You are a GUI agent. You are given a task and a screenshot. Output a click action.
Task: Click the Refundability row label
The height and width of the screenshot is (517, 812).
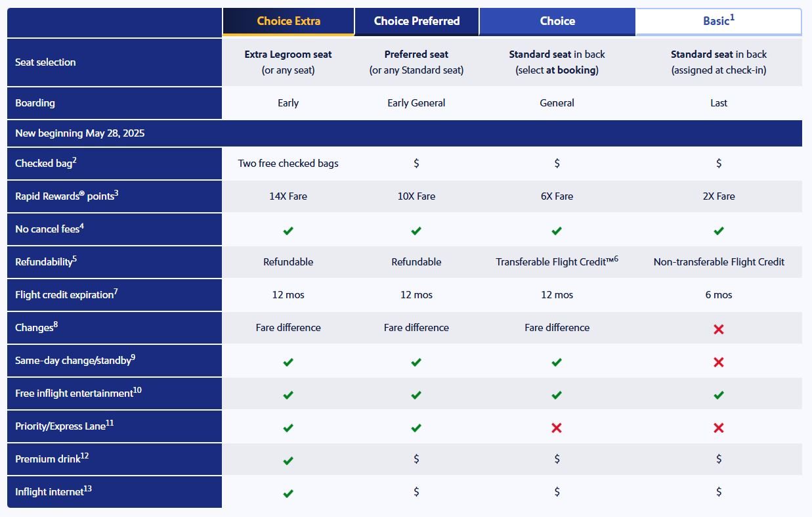[45, 262]
